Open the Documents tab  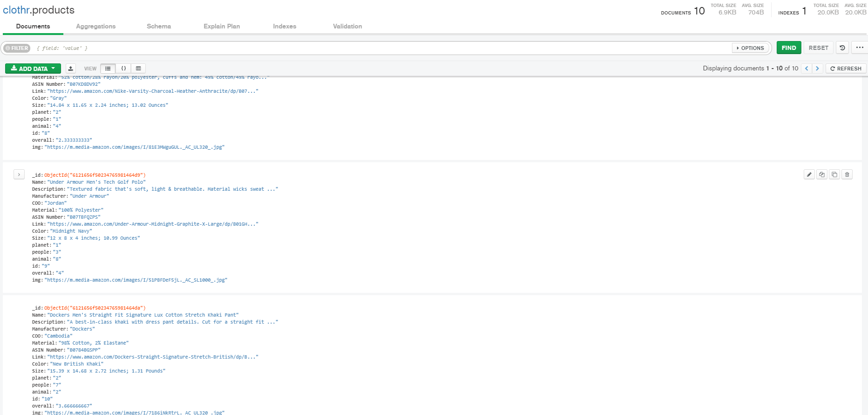point(33,26)
